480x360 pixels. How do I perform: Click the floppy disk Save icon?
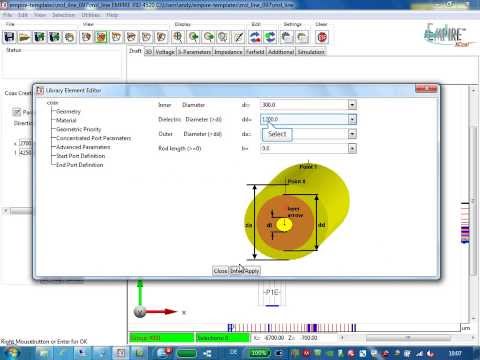tap(10, 37)
